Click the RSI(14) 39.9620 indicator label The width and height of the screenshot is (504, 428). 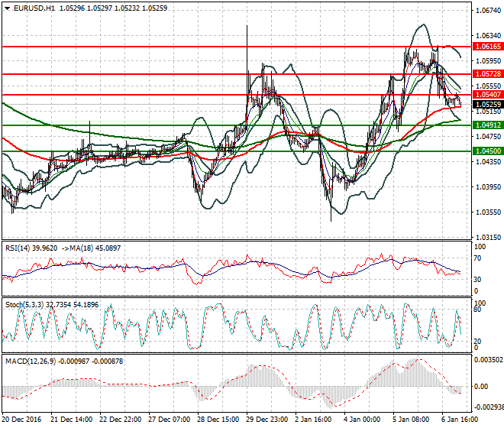(x=31, y=248)
